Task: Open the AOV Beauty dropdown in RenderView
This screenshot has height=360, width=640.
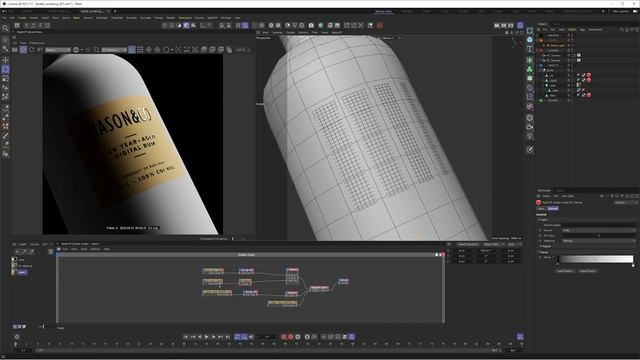Action: point(58,50)
